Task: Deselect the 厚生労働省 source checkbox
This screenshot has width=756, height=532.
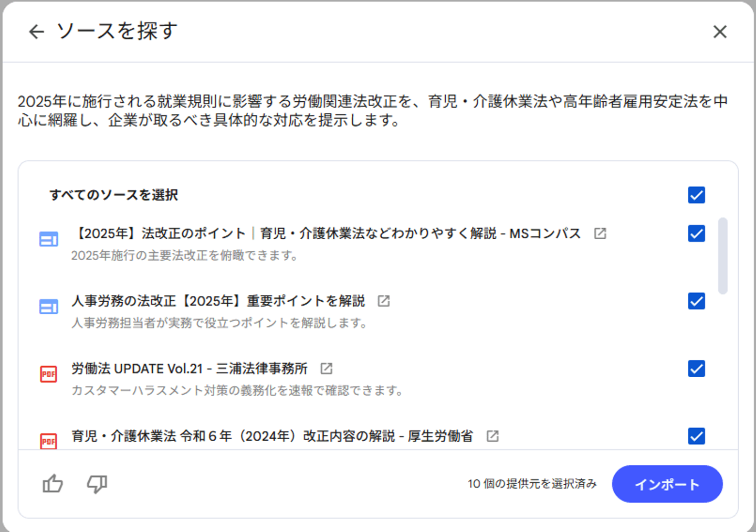Action: [697, 436]
